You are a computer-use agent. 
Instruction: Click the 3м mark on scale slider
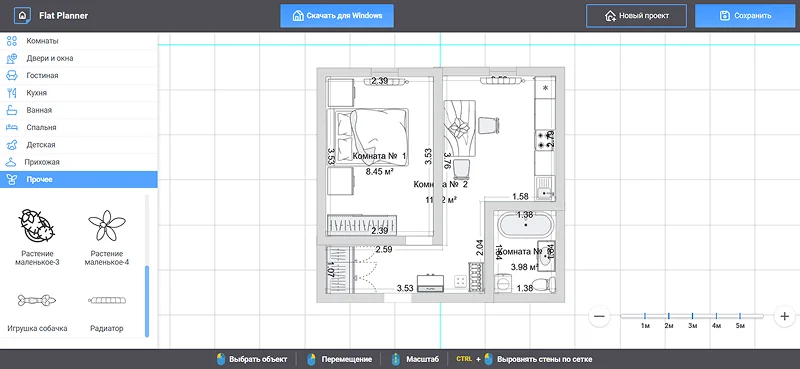(x=692, y=316)
